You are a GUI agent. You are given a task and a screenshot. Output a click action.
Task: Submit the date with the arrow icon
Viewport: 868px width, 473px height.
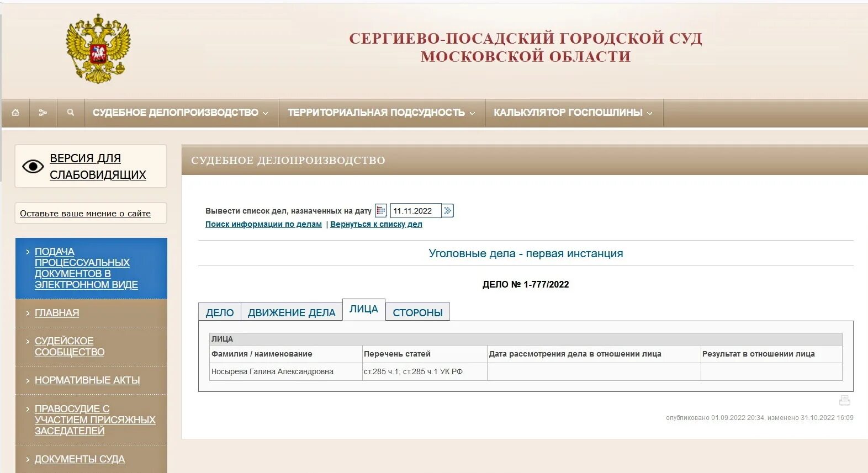click(448, 211)
